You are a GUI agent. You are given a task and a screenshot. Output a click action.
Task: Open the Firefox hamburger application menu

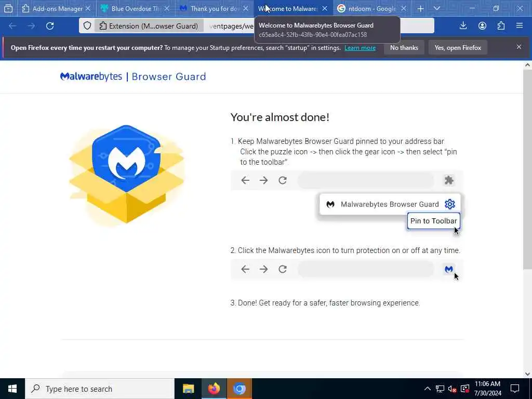point(520,26)
